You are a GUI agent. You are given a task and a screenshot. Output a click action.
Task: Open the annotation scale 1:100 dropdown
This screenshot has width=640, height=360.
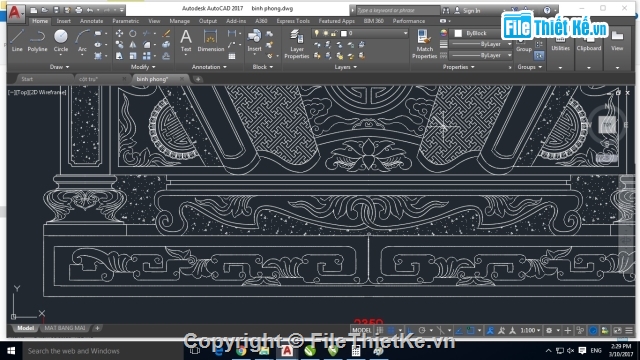point(530,330)
